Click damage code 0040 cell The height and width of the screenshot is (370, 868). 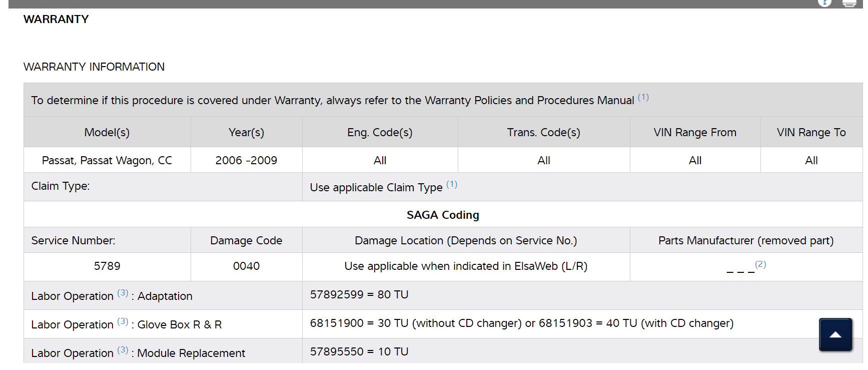point(246,266)
